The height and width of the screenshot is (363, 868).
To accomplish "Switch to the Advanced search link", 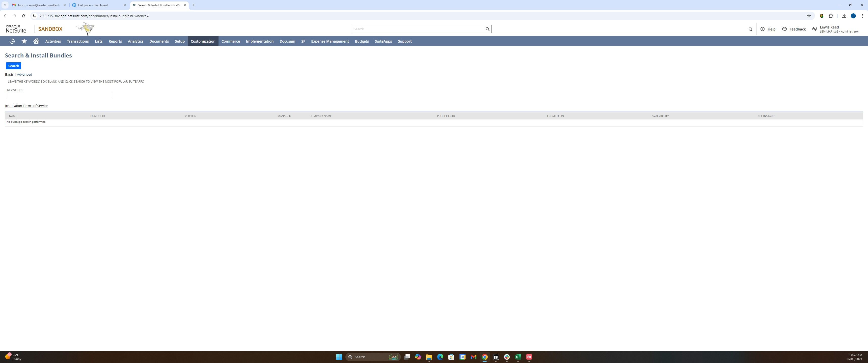I will click(24, 74).
